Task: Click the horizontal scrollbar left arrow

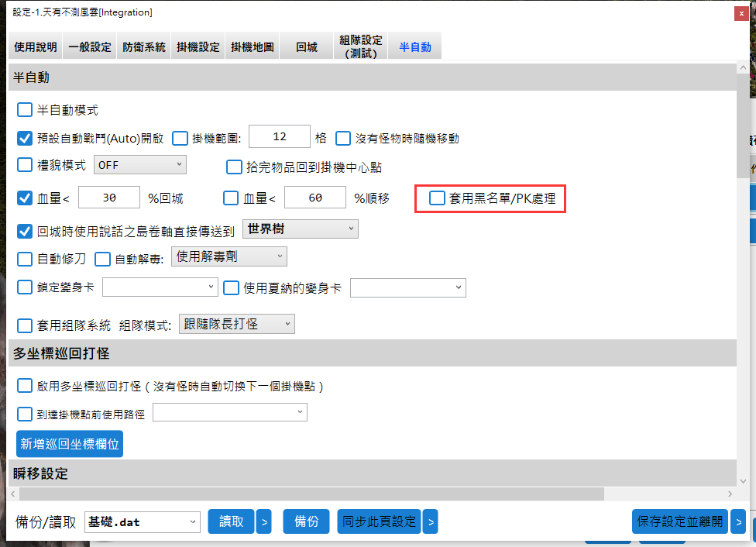Action: point(13,494)
